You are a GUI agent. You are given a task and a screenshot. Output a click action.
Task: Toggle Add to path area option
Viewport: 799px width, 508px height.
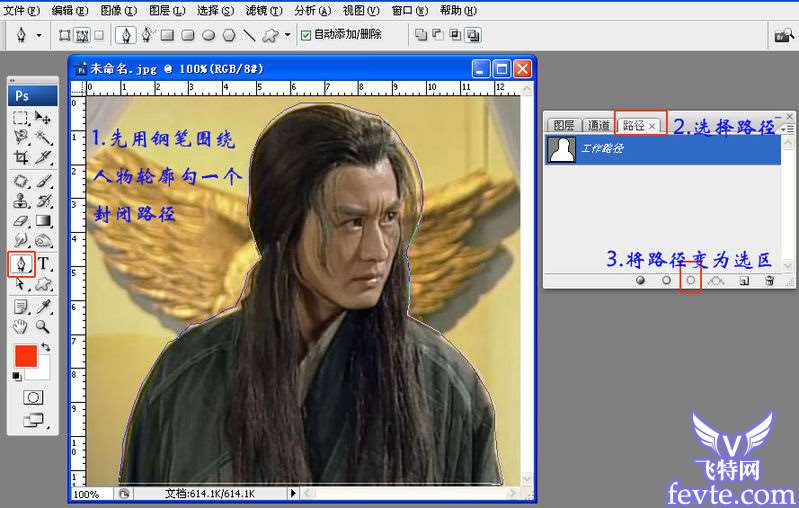pyautogui.click(x=421, y=35)
